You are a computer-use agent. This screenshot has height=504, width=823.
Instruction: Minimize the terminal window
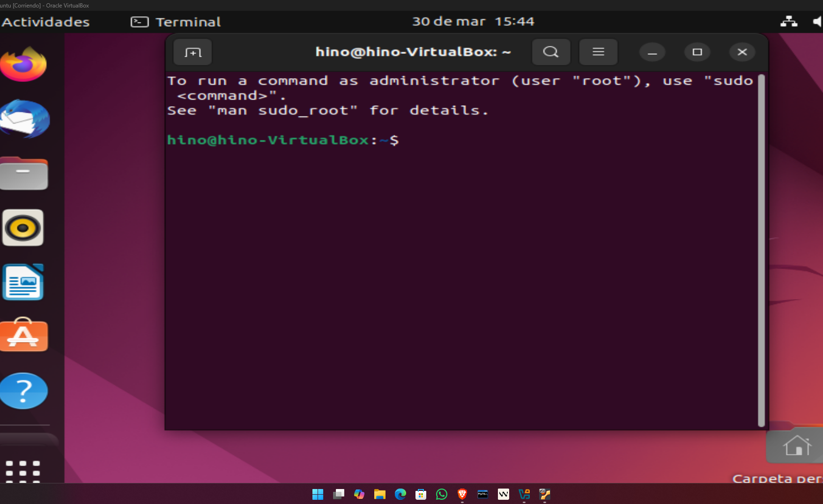pyautogui.click(x=652, y=52)
